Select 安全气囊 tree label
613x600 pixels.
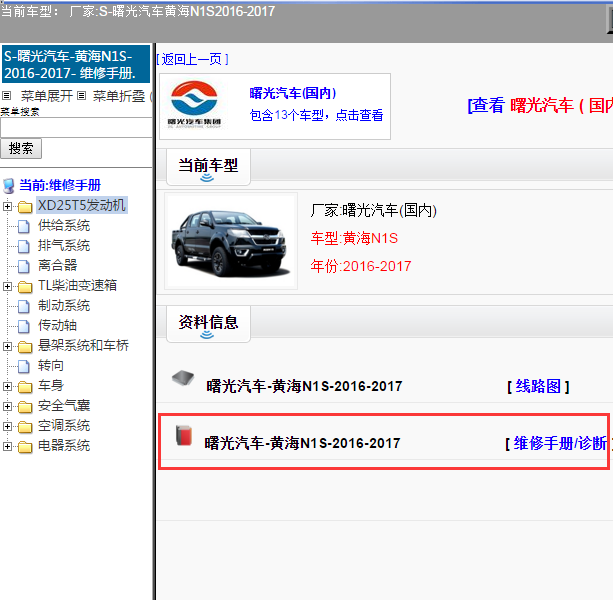[64, 405]
